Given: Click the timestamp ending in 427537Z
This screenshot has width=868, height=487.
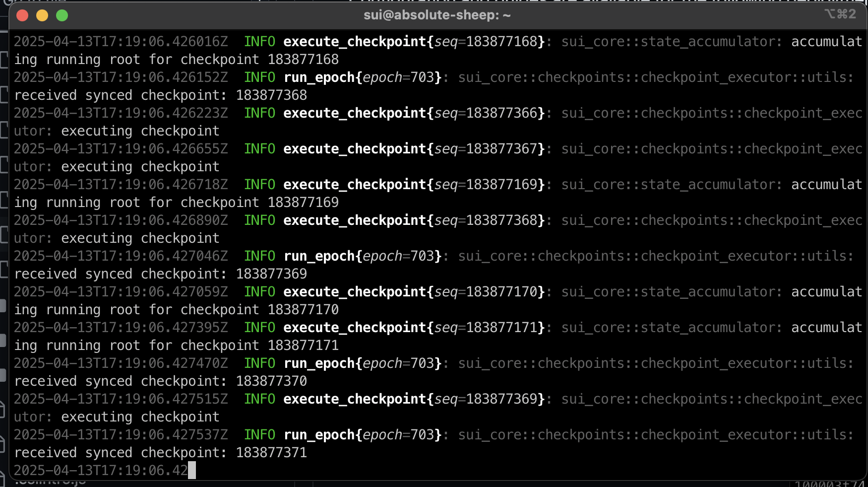Looking at the screenshot, I should (x=121, y=435).
